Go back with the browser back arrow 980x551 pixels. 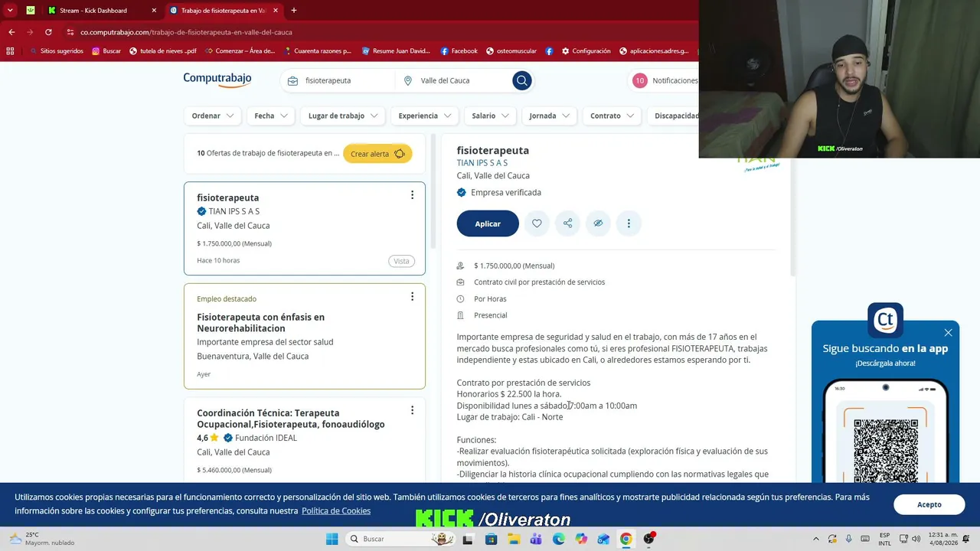(x=11, y=32)
